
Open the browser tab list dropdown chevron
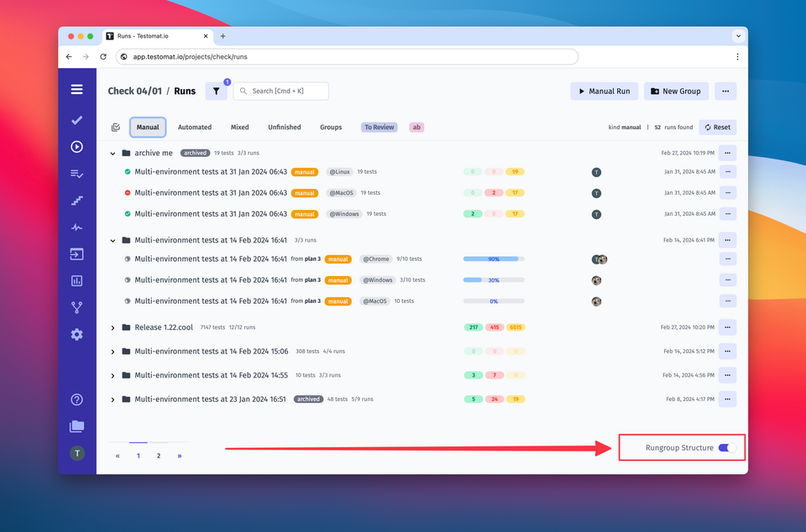[738, 36]
